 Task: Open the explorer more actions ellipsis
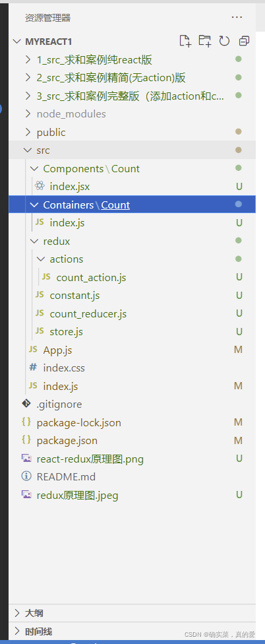(237, 17)
